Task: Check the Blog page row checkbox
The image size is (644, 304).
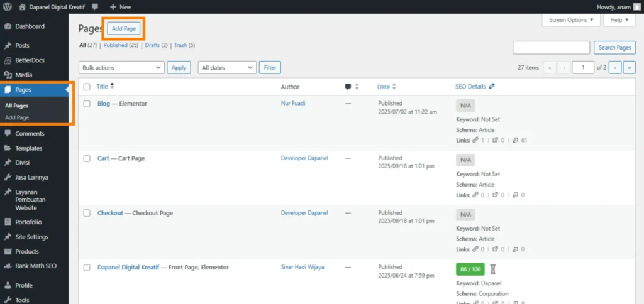Action: (87, 104)
